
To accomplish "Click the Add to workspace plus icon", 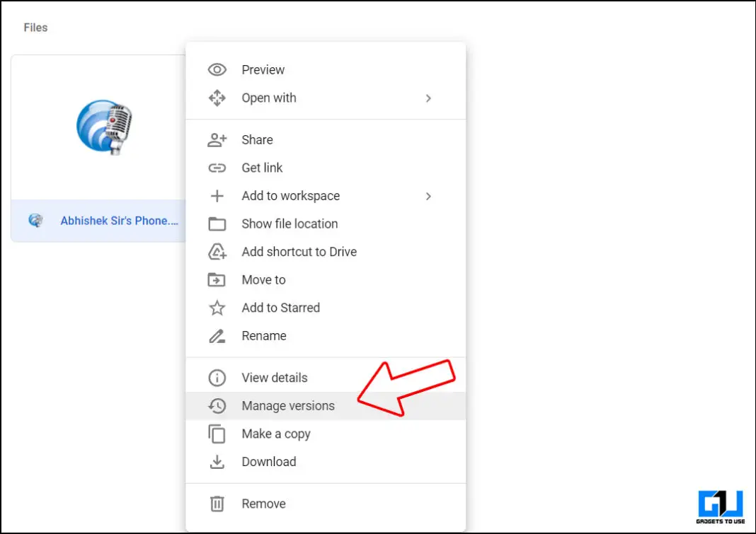I will pyautogui.click(x=217, y=196).
